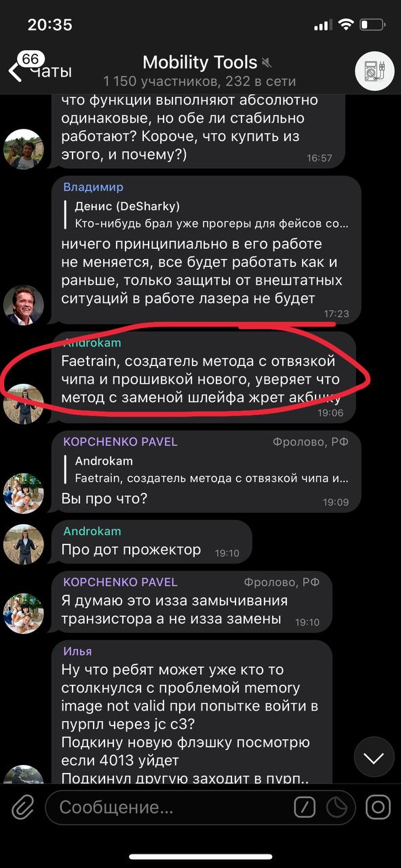Tap the Владимир sender name
Image resolution: width=401 pixels, height=868 pixels.
(93, 187)
